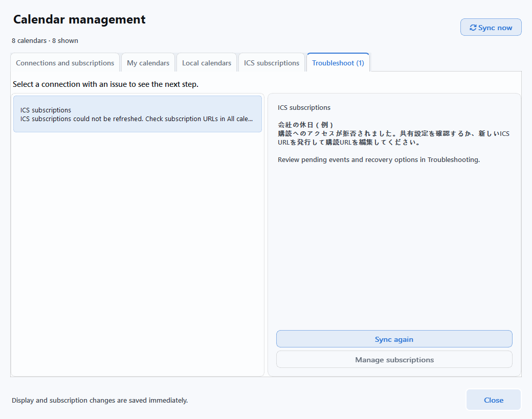Select the Troubleshoot (1) tab

coord(338,63)
